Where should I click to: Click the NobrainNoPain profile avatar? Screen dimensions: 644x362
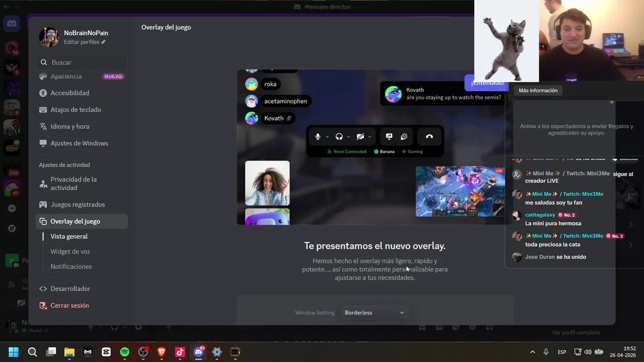49,37
